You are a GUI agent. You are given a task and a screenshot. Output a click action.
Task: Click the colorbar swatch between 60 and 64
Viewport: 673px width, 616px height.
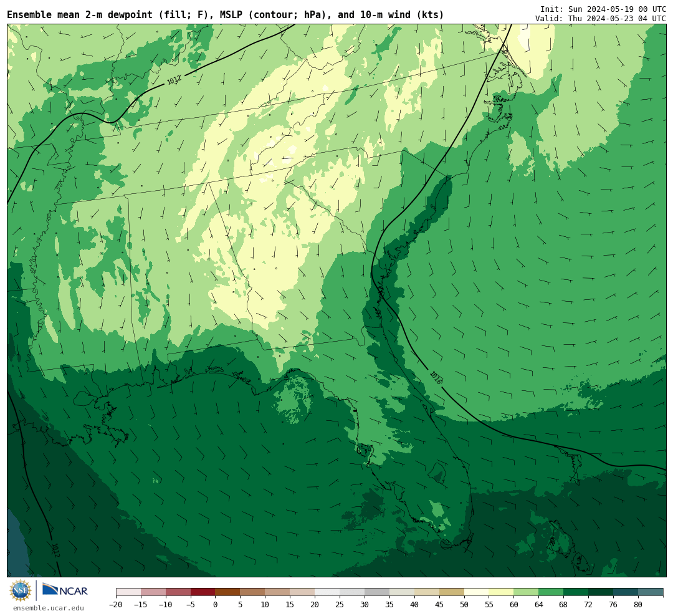(527, 592)
